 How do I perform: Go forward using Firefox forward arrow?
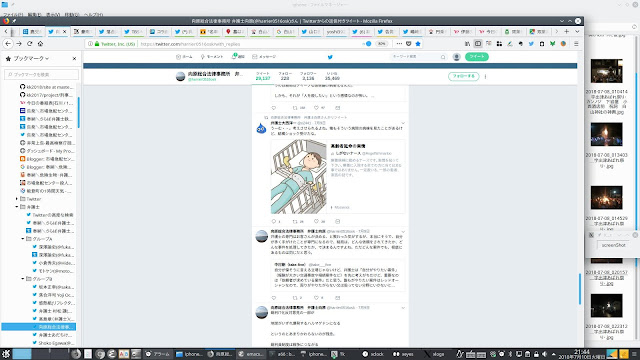19,44
